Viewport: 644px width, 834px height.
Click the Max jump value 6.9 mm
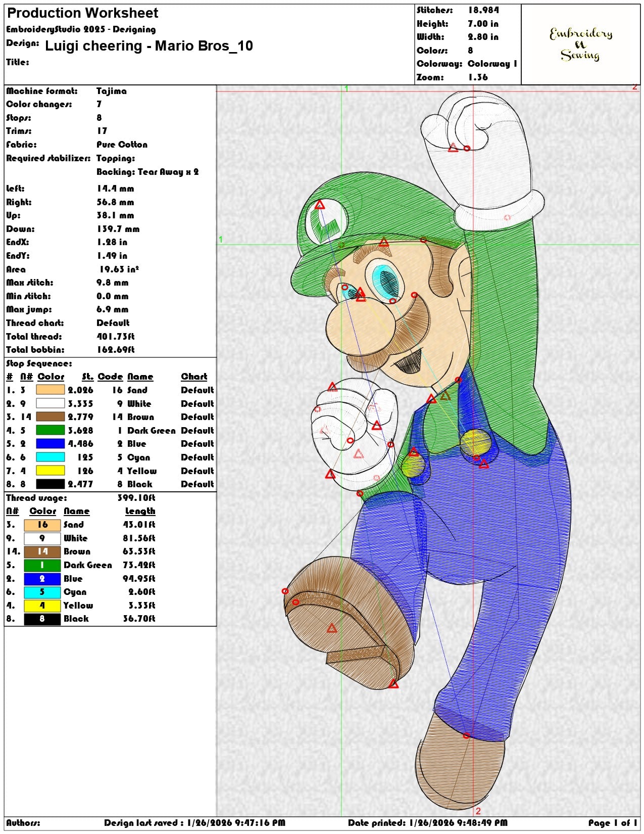point(113,309)
